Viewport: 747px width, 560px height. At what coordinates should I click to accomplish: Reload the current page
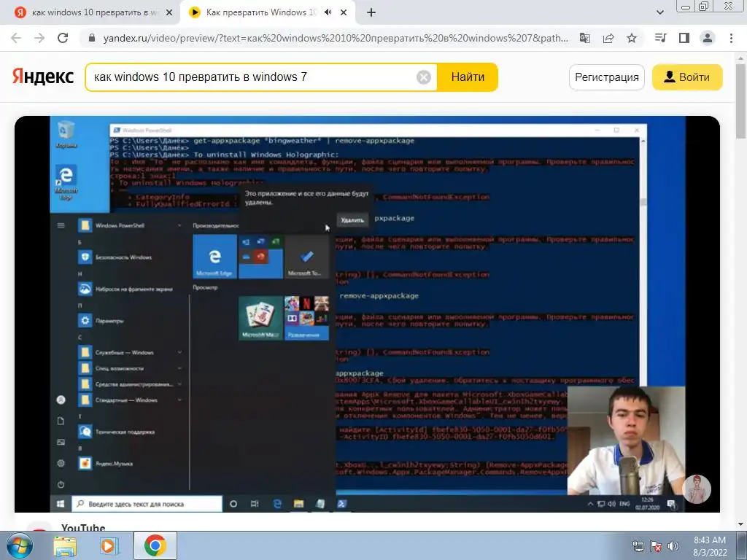pos(63,38)
